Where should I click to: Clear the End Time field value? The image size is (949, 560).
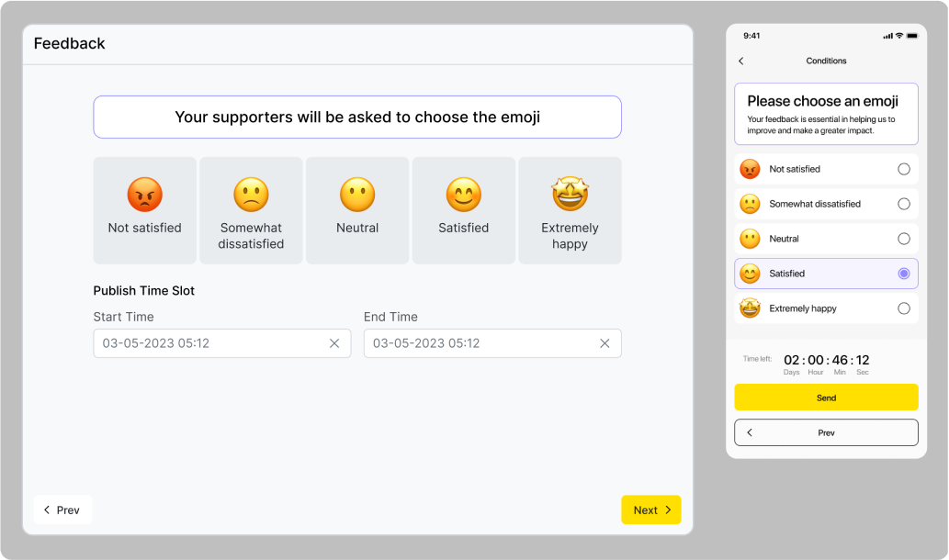click(604, 343)
